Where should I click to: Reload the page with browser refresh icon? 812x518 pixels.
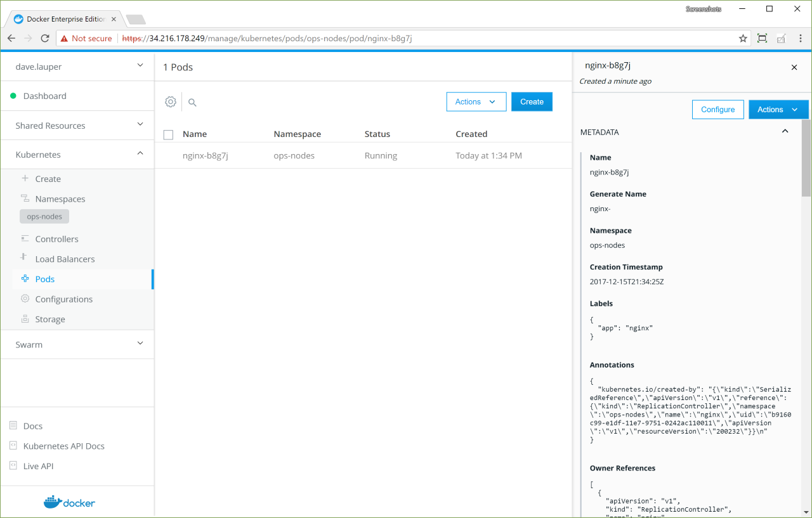coord(45,39)
